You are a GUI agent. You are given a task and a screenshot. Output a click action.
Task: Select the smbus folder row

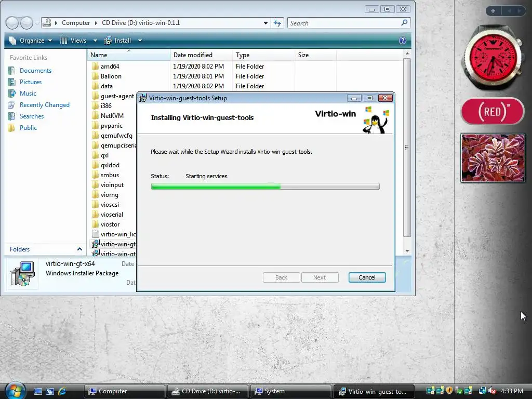[x=113, y=175]
